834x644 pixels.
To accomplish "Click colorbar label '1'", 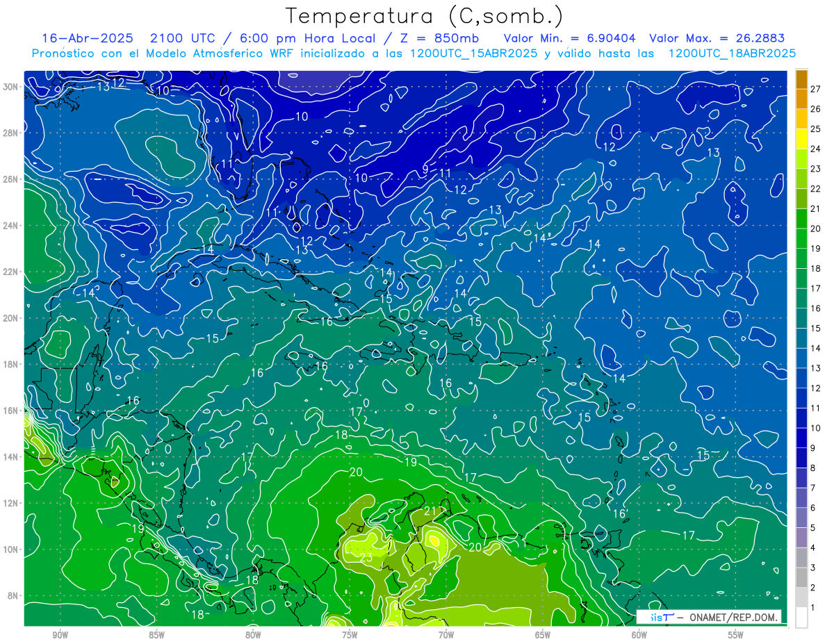I will [x=813, y=608].
